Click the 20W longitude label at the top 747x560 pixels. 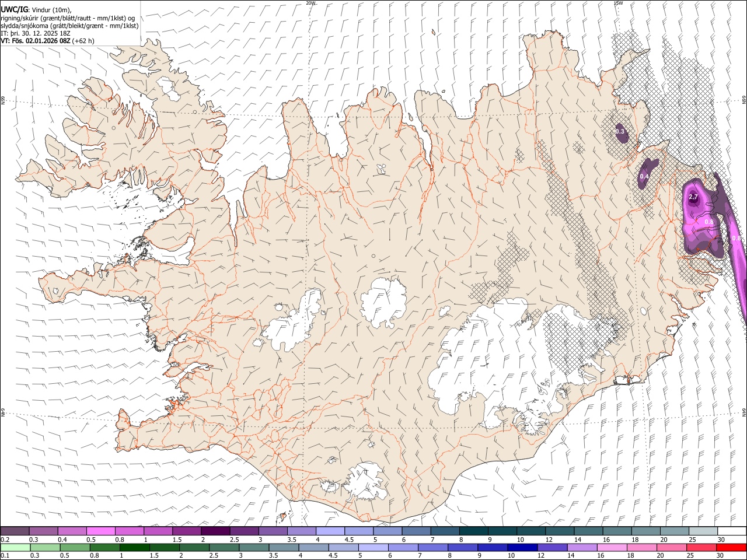(x=310, y=3)
